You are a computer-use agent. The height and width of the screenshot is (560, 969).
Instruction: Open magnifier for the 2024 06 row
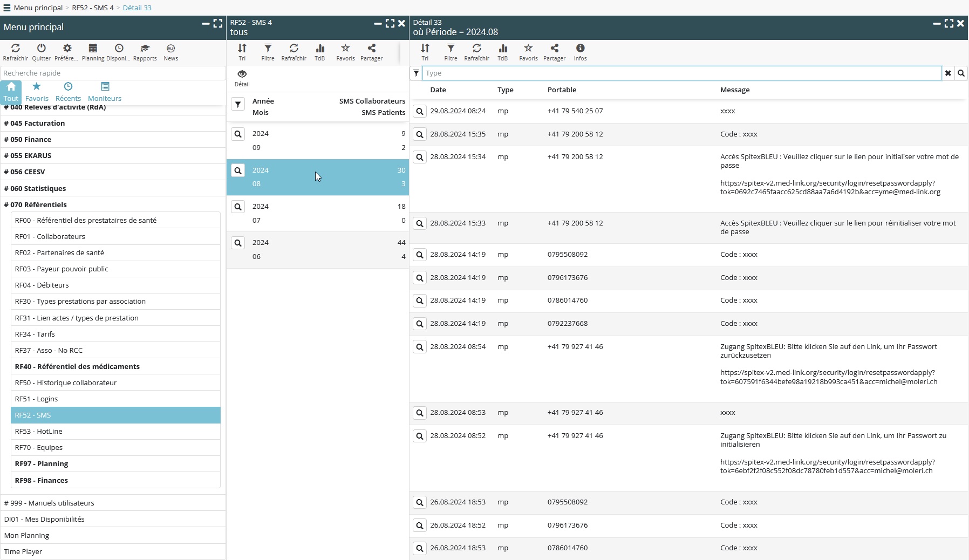pyautogui.click(x=238, y=243)
